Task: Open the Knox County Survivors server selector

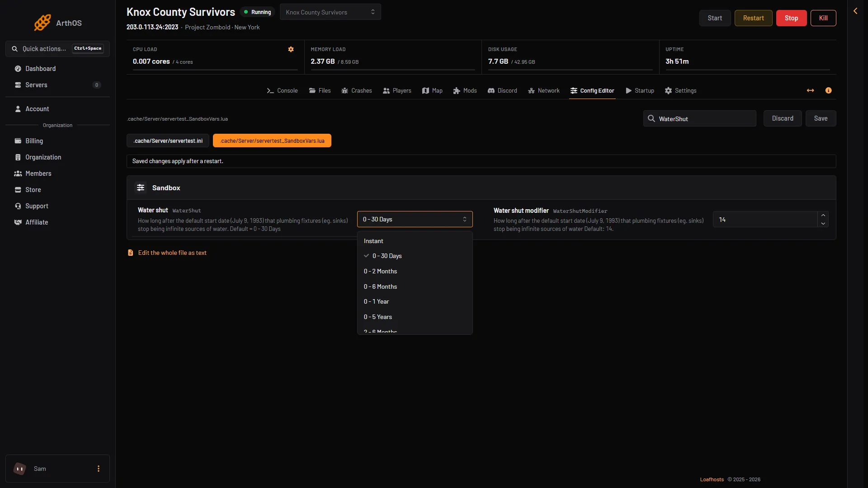Action: click(330, 12)
